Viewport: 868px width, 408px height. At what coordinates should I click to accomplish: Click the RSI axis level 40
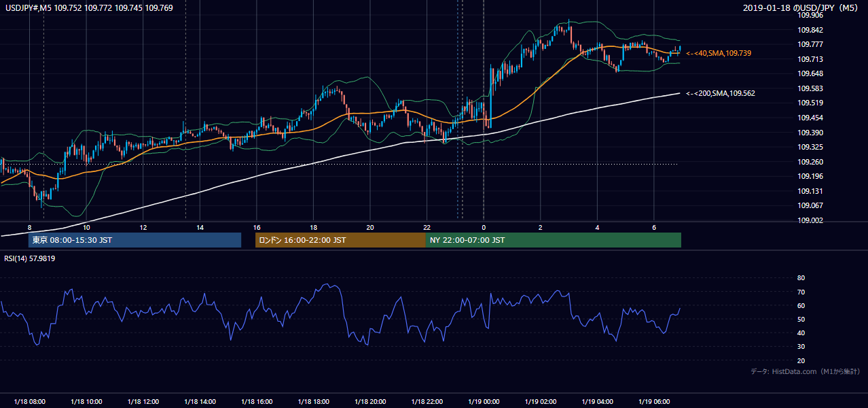[801, 333]
